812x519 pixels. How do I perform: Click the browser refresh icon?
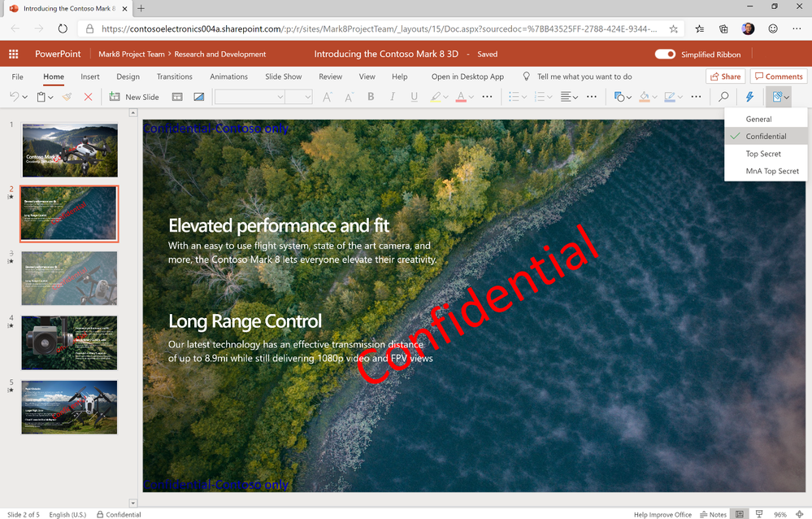point(63,28)
